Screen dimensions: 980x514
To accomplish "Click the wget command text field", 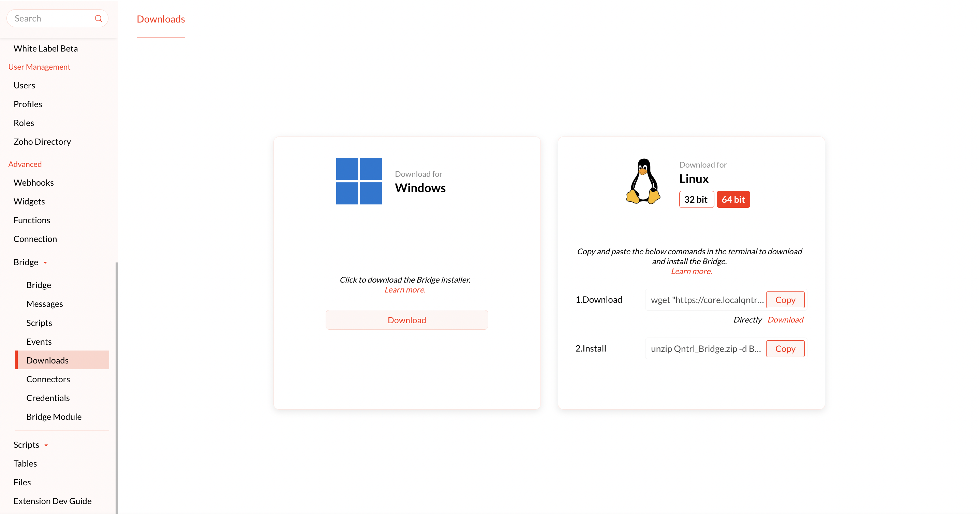I will click(x=706, y=300).
